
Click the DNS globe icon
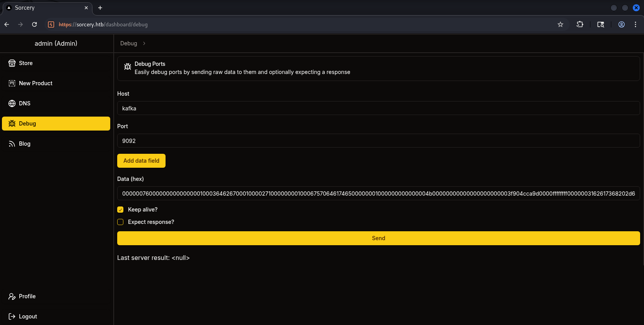(x=12, y=103)
